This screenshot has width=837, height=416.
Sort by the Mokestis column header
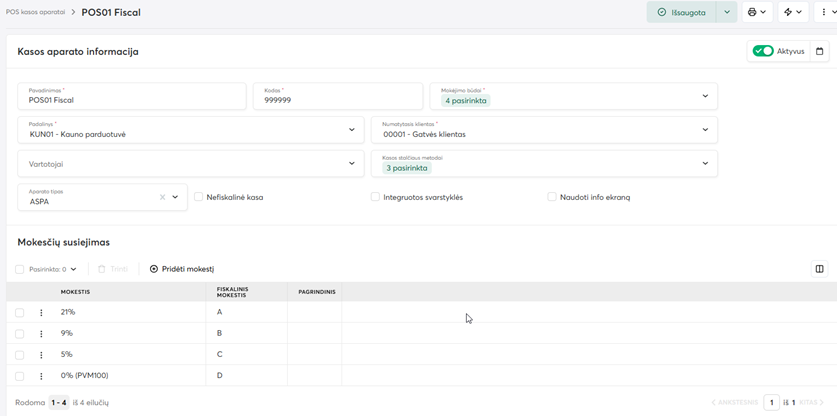tap(76, 292)
